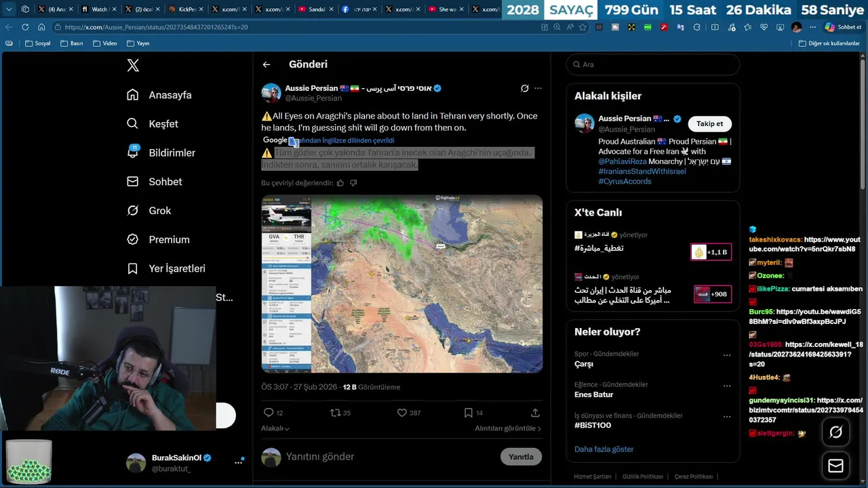Click the browser refresh button
The image size is (868, 488).
[x=25, y=27]
